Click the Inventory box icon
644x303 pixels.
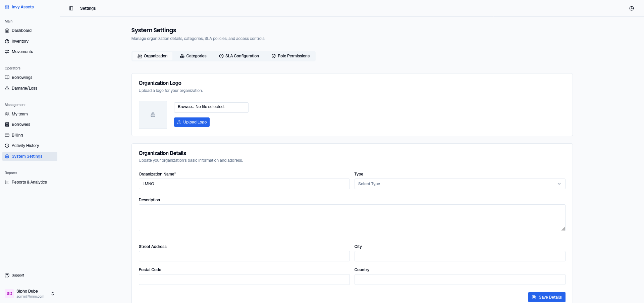click(7, 41)
